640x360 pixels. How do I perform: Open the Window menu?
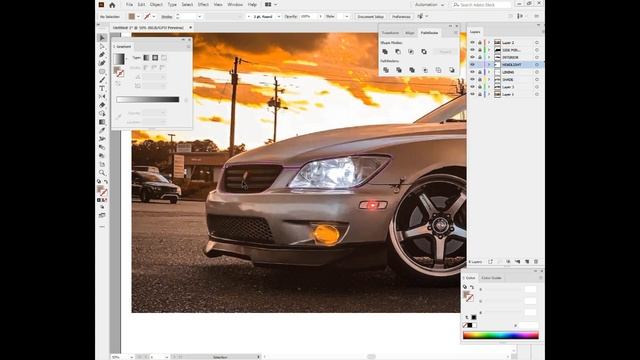235,4
